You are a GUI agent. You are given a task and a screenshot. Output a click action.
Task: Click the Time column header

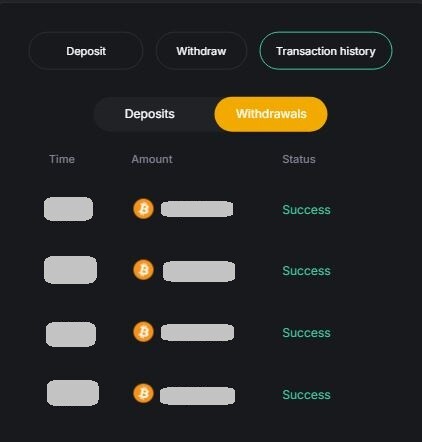click(62, 159)
